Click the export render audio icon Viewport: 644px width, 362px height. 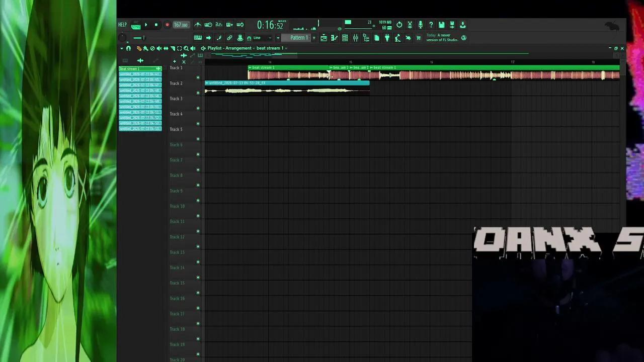[x=463, y=24]
